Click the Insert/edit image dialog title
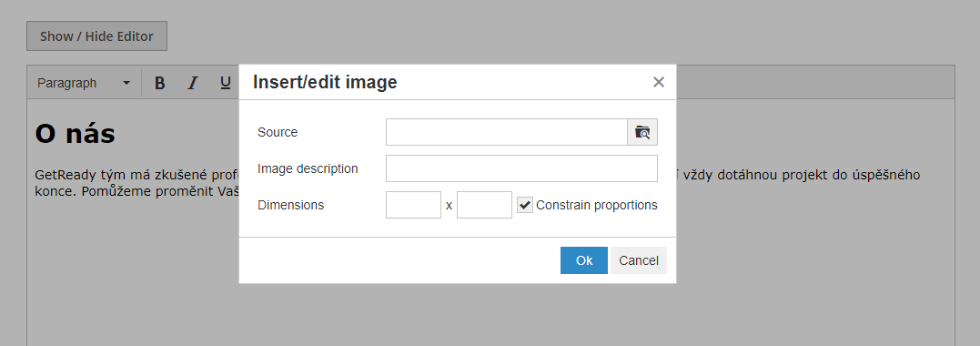This screenshot has width=980, height=346. click(x=324, y=82)
